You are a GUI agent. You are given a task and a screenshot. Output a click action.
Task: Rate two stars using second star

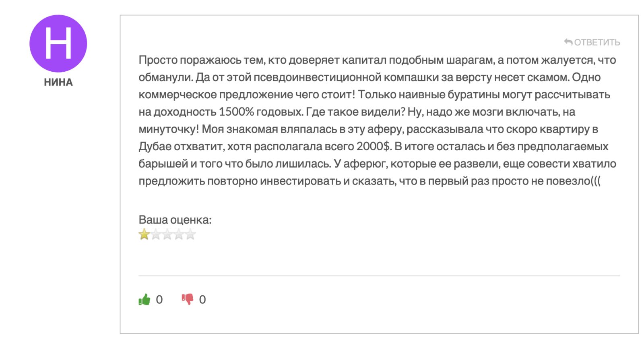(x=156, y=234)
